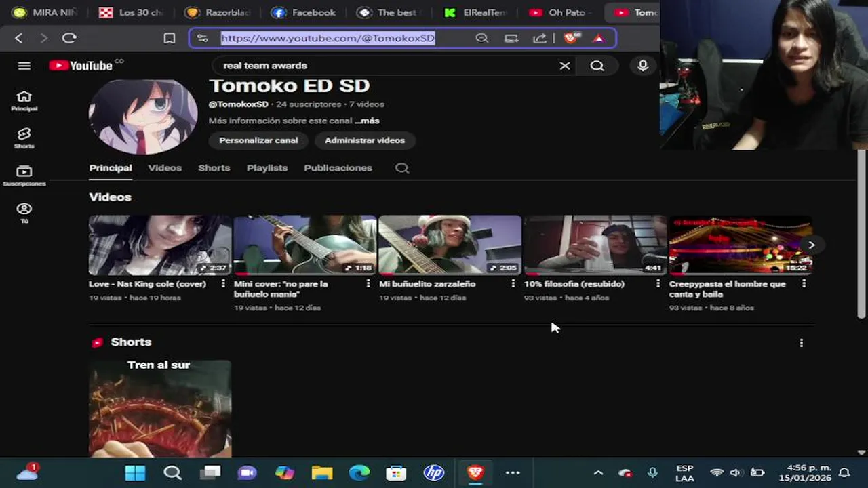The height and width of the screenshot is (488, 868).
Task: Open video title Love - Nat King cole (cover)
Action: pos(147,284)
